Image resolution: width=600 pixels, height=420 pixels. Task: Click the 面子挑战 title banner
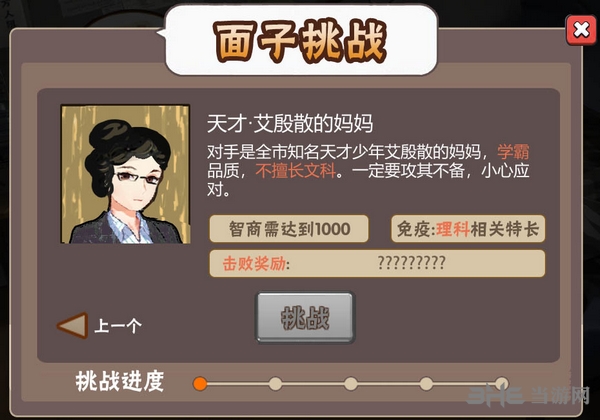click(x=301, y=41)
